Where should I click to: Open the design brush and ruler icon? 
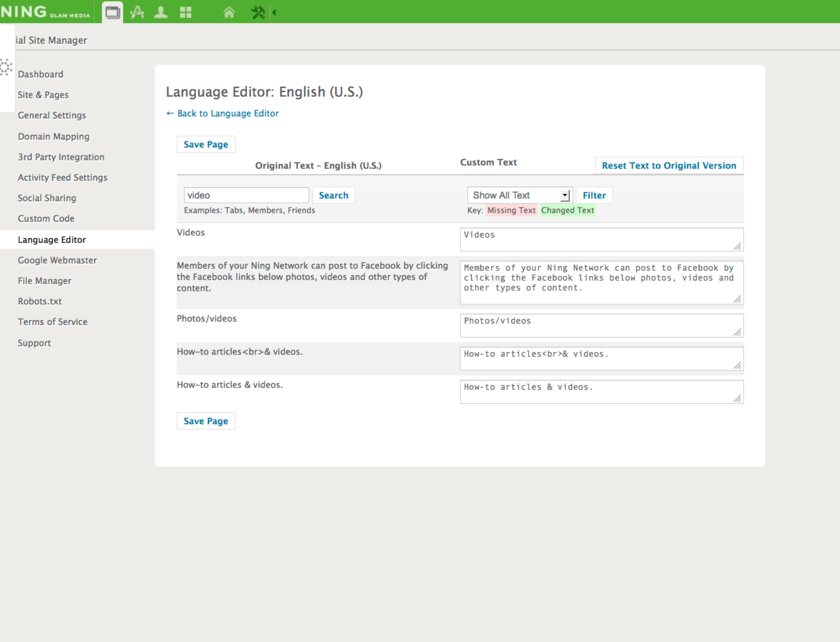[x=137, y=12]
